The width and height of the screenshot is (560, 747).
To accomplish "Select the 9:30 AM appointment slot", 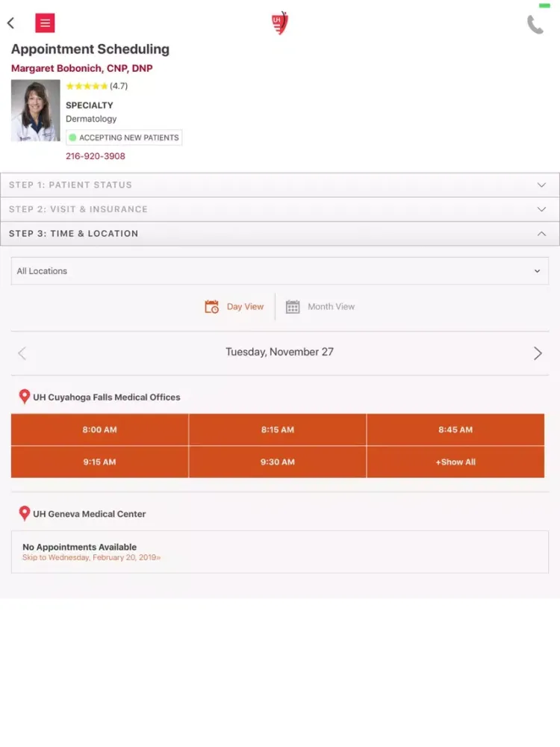I will (x=278, y=462).
